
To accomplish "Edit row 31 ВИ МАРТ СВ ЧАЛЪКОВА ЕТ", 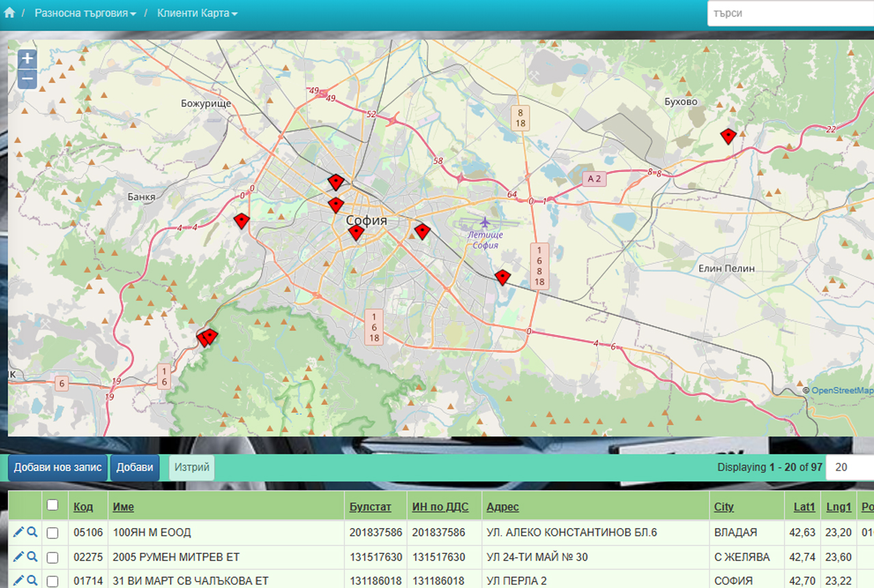I will (x=18, y=580).
